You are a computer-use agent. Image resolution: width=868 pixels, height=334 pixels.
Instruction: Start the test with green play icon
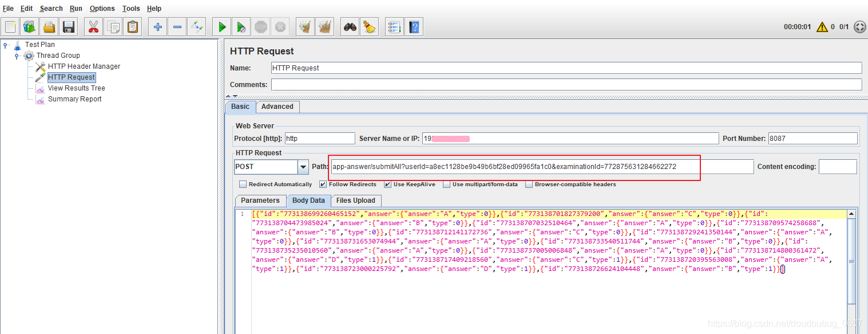click(222, 27)
